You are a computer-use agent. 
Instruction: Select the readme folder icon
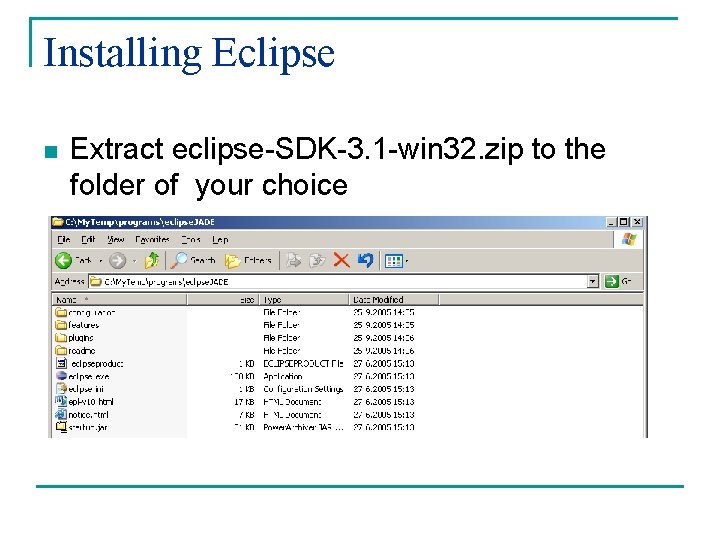coord(61,350)
